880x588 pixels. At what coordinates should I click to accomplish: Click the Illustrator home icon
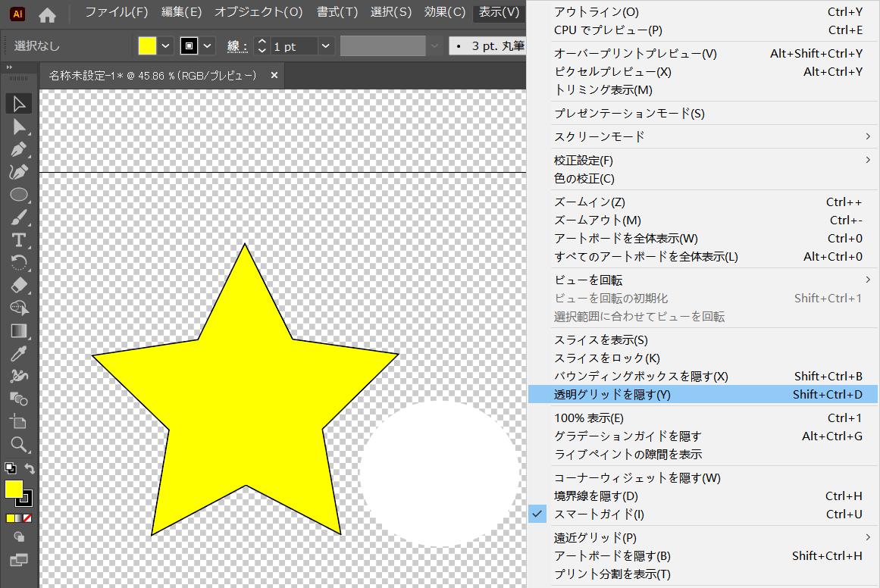pyautogui.click(x=45, y=14)
